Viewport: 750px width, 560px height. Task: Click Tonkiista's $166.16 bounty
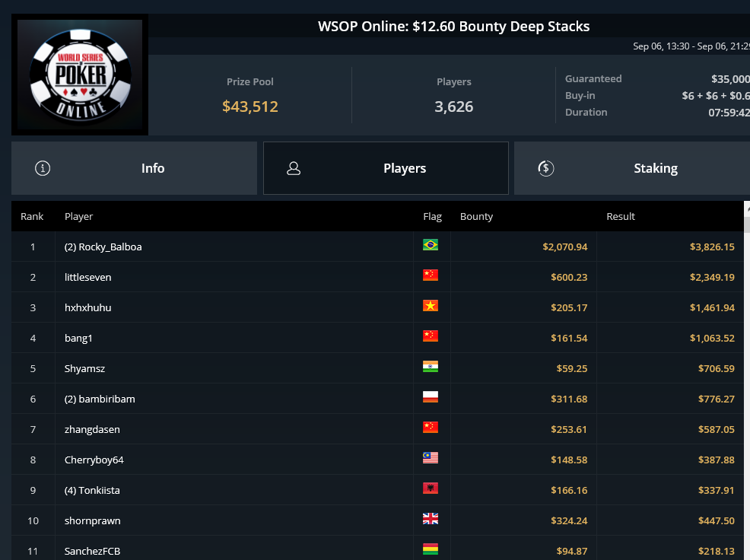pyautogui.click(x=569, y=490)
